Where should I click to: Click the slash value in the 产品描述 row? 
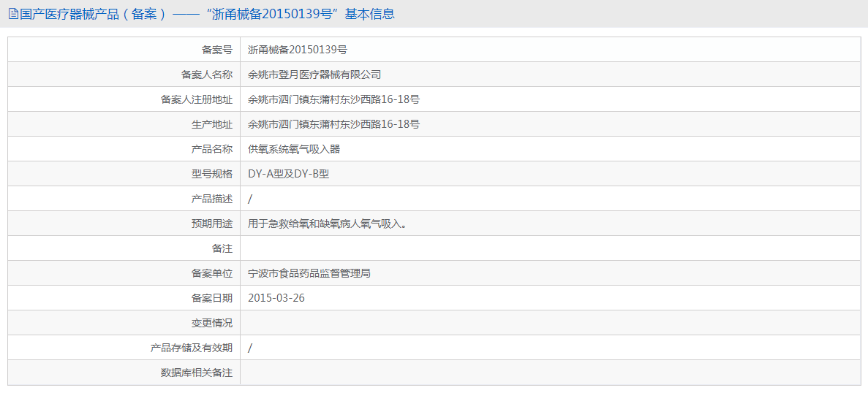(250, 199)
